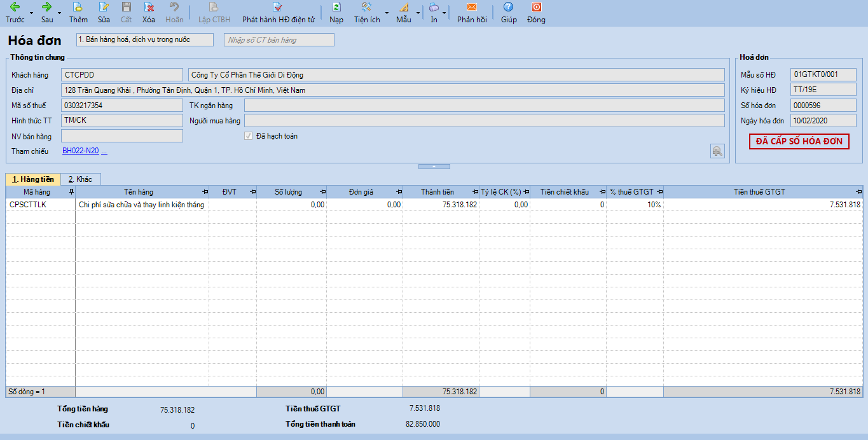Screen dimensions: 868x440
Task: Pin the ĐVT column
Action: 252,192
